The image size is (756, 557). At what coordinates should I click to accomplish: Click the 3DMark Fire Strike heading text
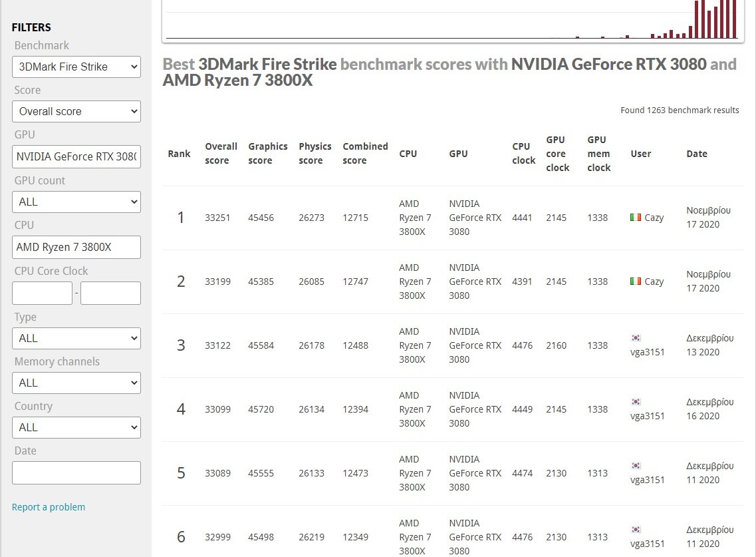(267, 64)
